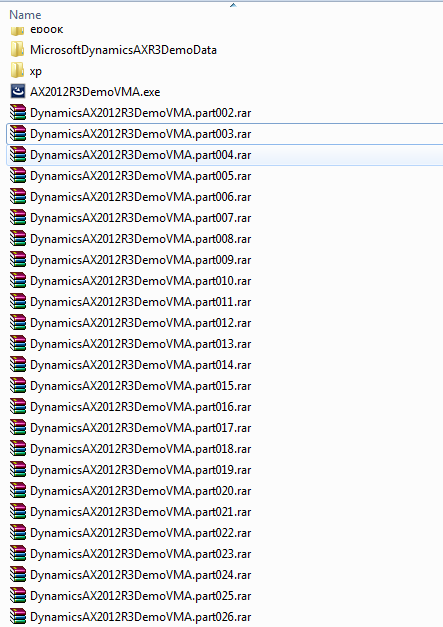Select file DynamicsAX2012R3DemoVMA.part017.rar
The width and height of the screenshot is (443, 627).
[x=140, y=428]
